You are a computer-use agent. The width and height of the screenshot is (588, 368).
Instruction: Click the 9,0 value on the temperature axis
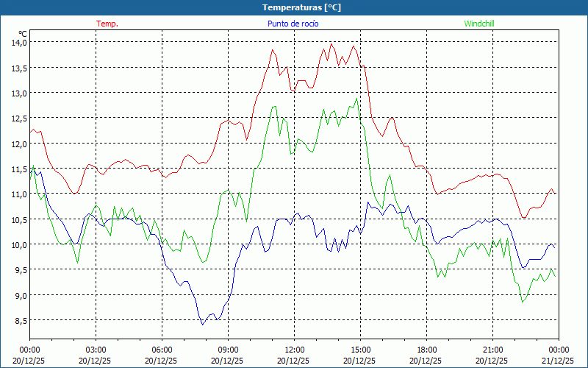click(20, 295)
